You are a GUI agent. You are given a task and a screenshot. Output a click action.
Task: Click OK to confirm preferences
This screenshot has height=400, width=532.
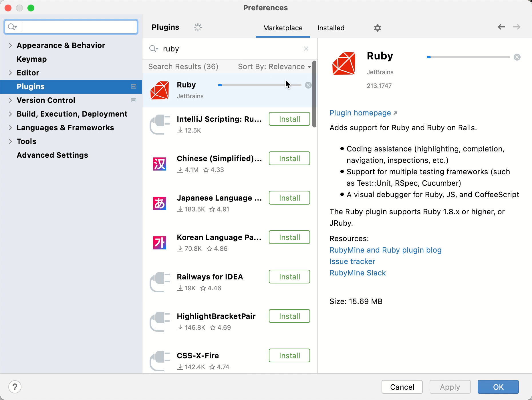click(x=498, y=387)
